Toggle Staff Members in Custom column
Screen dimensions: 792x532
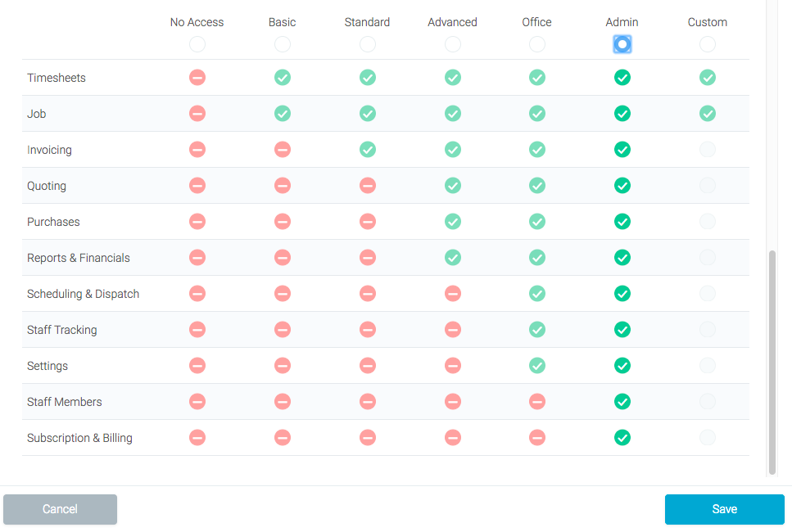coord(707,401)
